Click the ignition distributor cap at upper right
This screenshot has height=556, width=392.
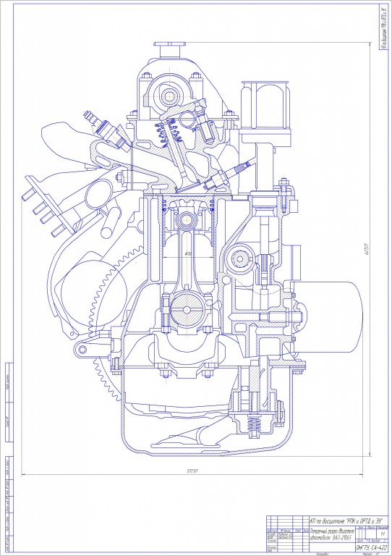(x=265, y=105)
